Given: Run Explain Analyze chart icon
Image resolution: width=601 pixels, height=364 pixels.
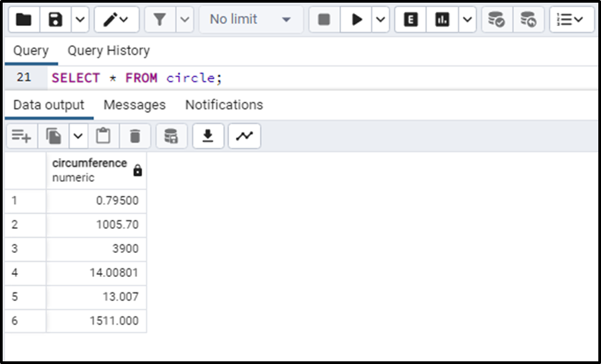Looking at the screenshot, I should point(442,19).
